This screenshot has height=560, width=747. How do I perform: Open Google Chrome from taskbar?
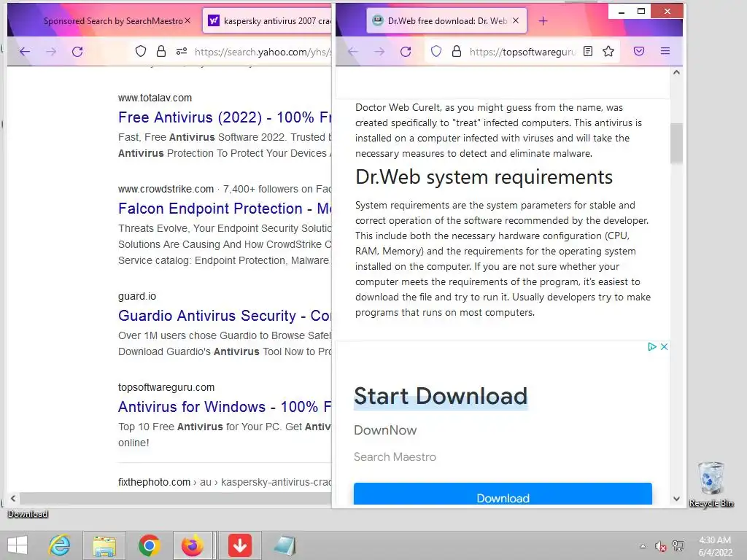[149, 545]
